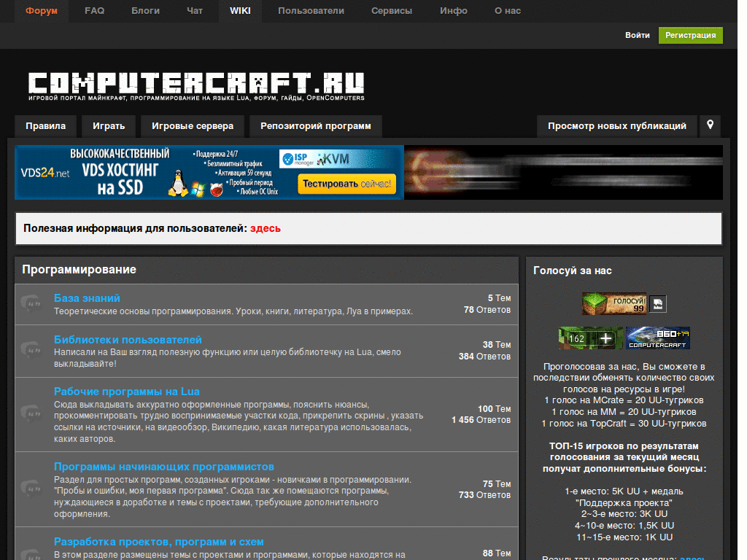Go to Блоги in the top menu
The width and height of the screenshot is (747, 560).
(x=145, y=11)
